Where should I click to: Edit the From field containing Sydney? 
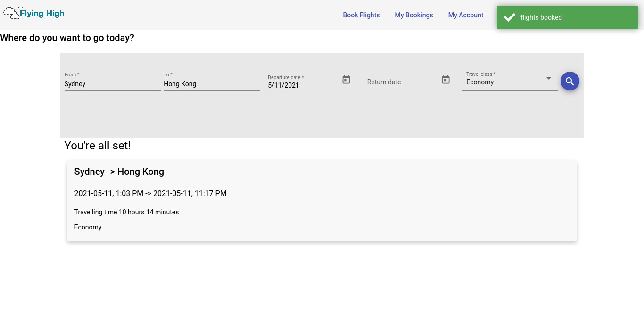[113, 84]
